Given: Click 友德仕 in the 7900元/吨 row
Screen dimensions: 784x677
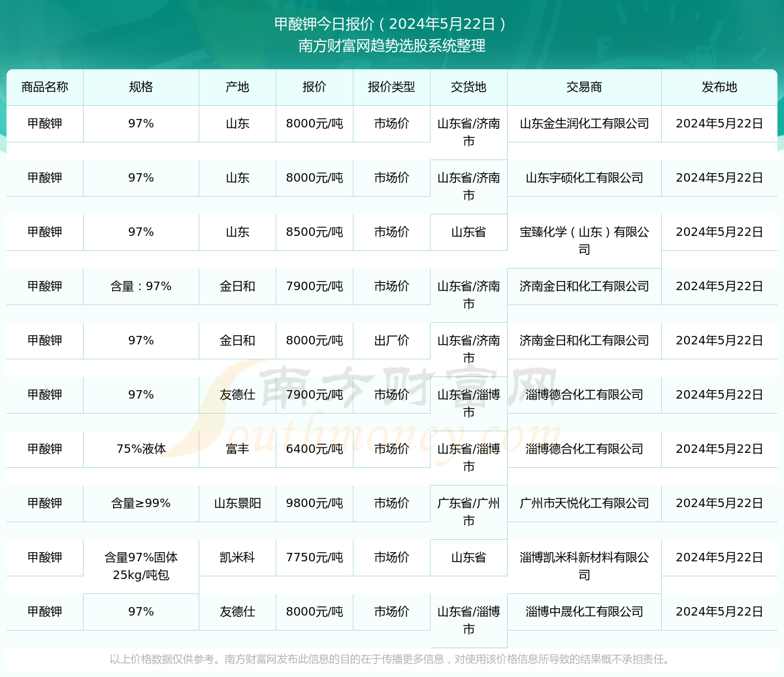Looking at the screenshot, I should 238,395.
